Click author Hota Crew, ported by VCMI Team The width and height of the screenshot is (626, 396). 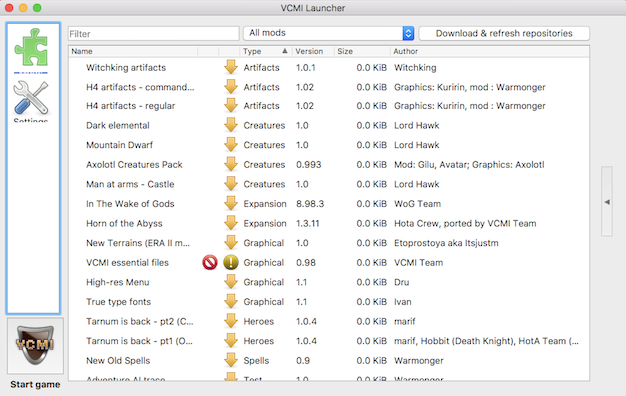465,223
